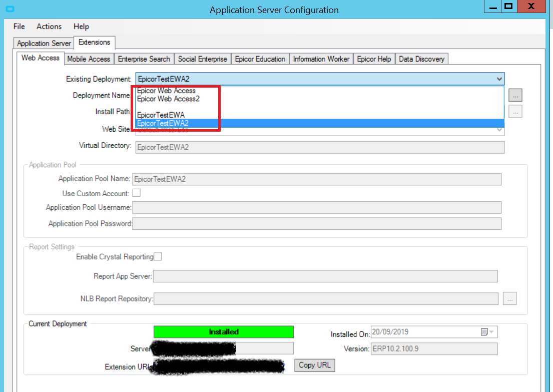Screen dimensions: 553x392
Task: Select the Web Access tab
Action: pos(40,58)
